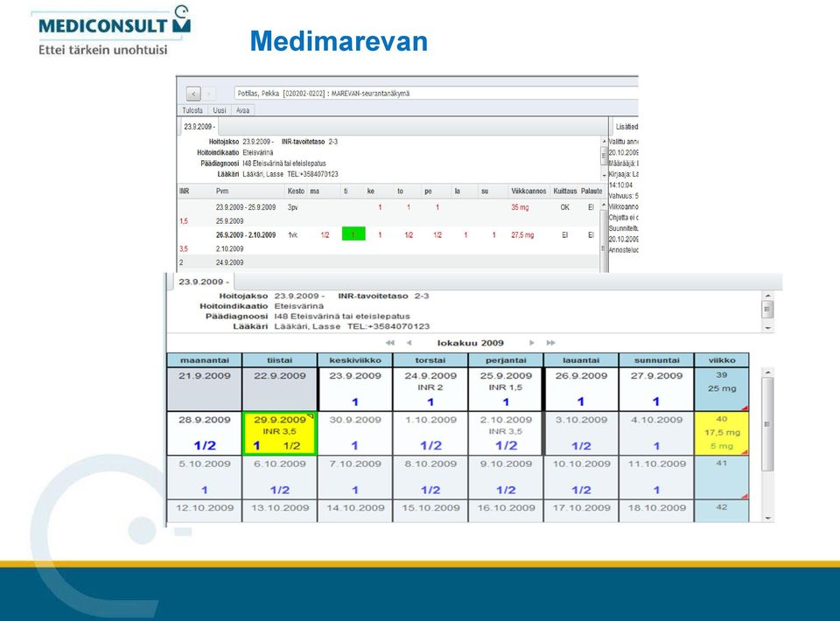This screenshot has width=840, height=621.
Task: Select the list row dated 24.9.2009
Action: click(389, 263)
